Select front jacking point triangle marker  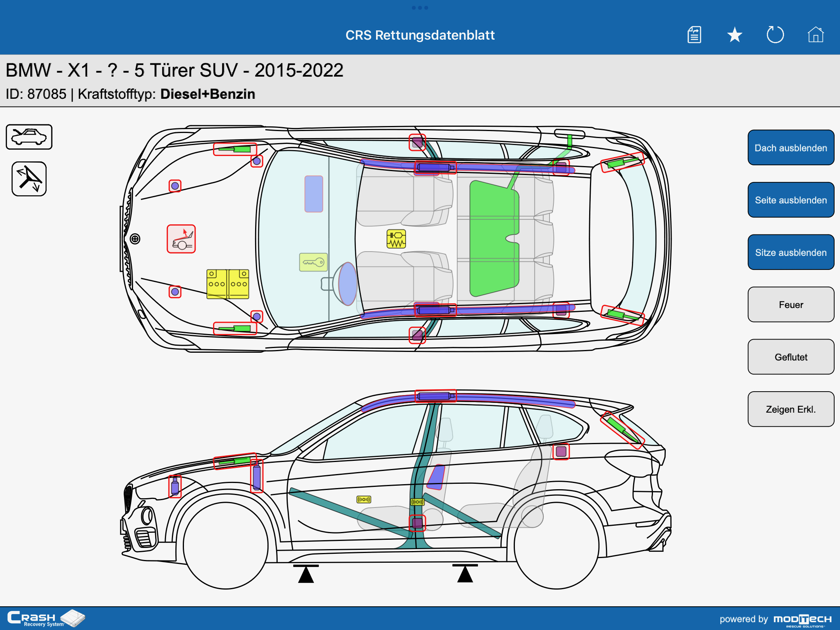click(x=306, y=574)
